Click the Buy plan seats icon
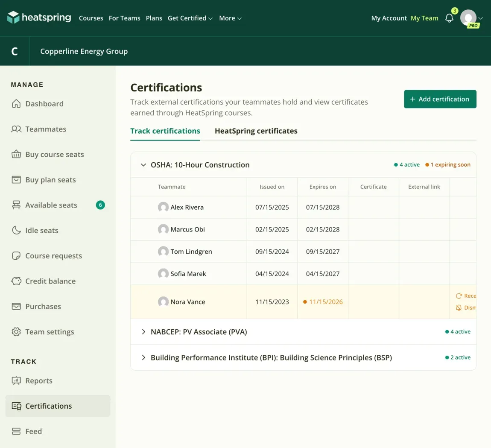This screenshot has height=448, width=491. (x=16, y=180)
